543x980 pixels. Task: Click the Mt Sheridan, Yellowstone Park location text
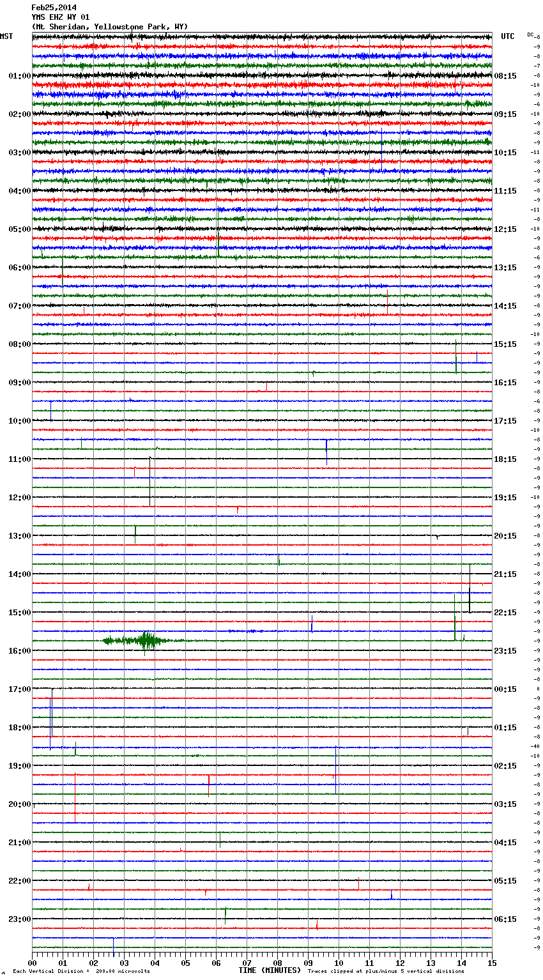pyautogui.click(x=109, y=27)
